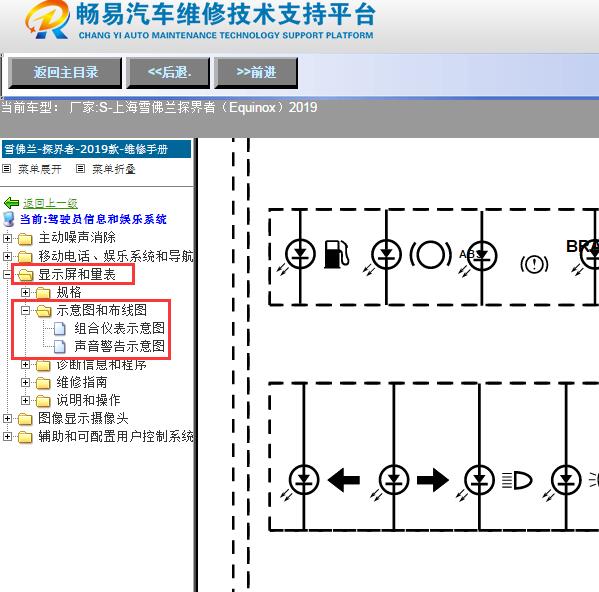Click the left turn arrow symbol
This screenshot has height=592, width=599.
pyautogui.click(x=344, y=480)
